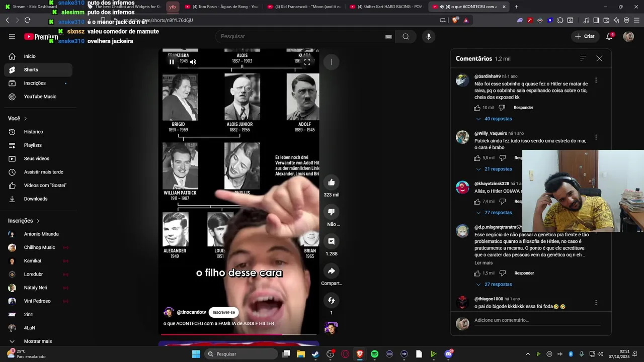644x362 pixels.
Task: Subscribe to @tinocandotv with Inscrever-se
Action: click(x=223, y=312)
